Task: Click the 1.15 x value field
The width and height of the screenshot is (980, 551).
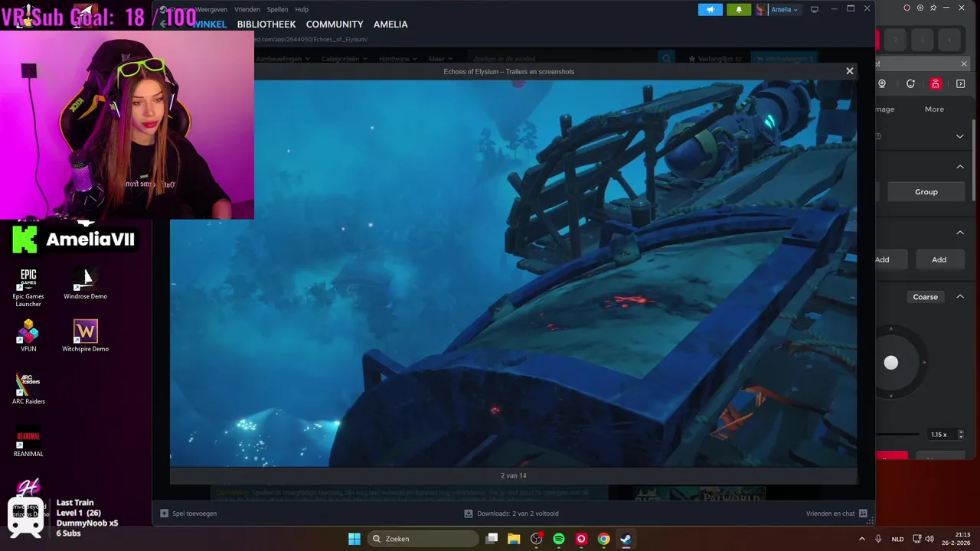Action: click(x=939, y=435)
